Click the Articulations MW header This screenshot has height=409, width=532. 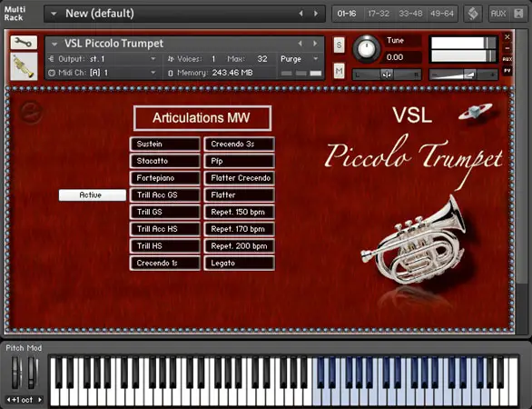202,118
